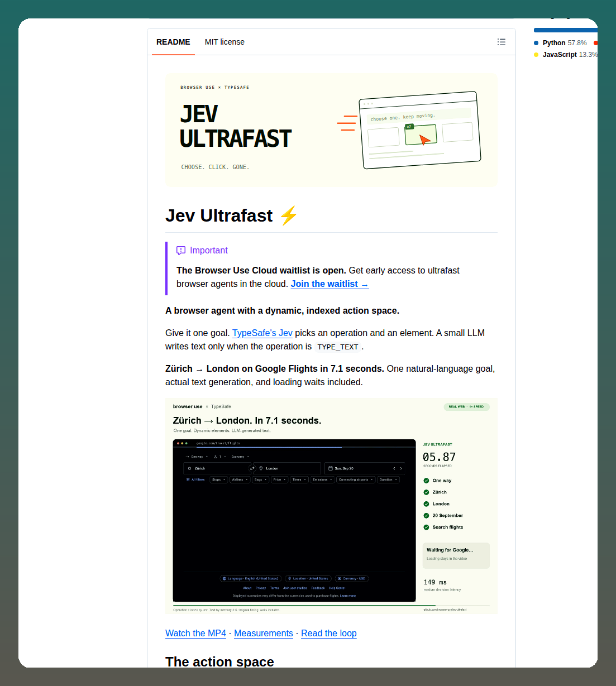
Task: Open the passenger count dropdown in the demo
Action: (x=220, y=457)
